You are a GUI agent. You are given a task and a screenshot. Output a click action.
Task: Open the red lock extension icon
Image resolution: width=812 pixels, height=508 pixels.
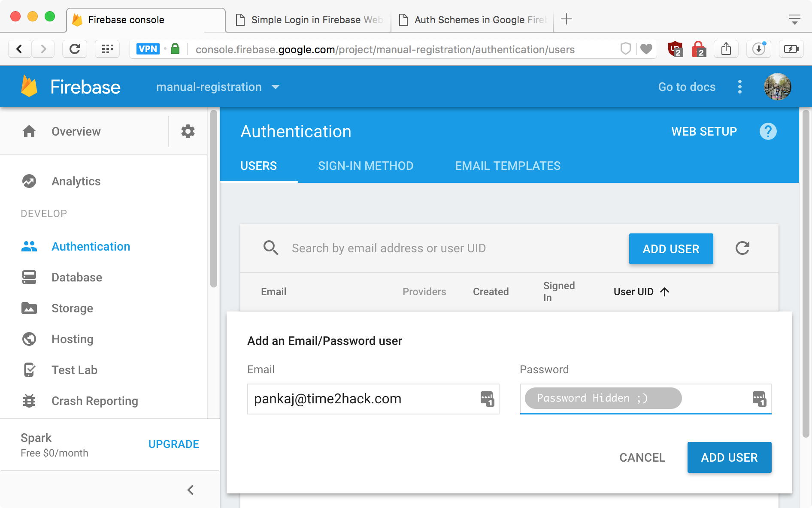pos(699,49)
